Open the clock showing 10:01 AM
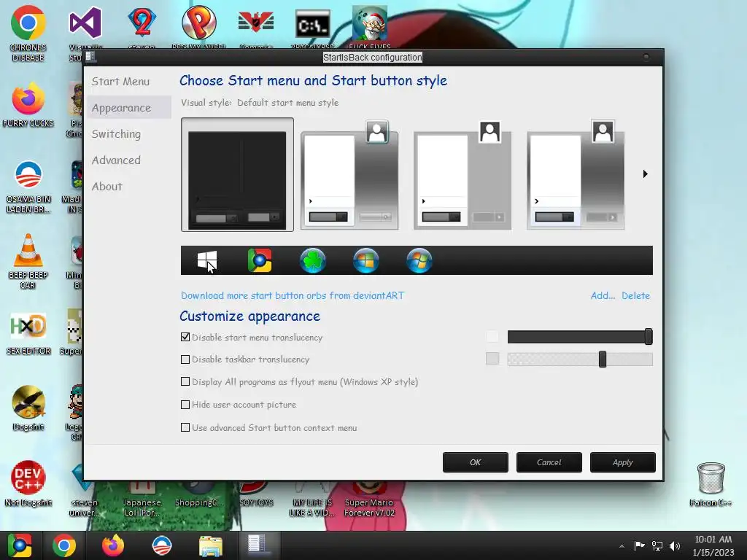 (713, 545)
